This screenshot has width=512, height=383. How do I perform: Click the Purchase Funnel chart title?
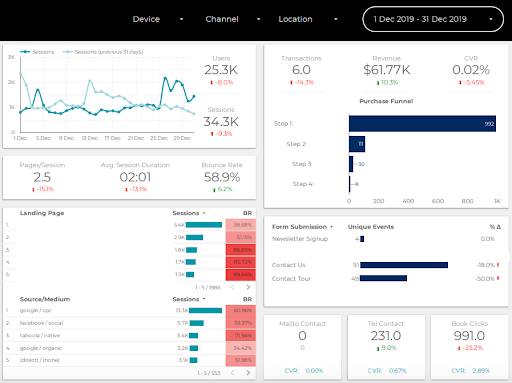386,101
